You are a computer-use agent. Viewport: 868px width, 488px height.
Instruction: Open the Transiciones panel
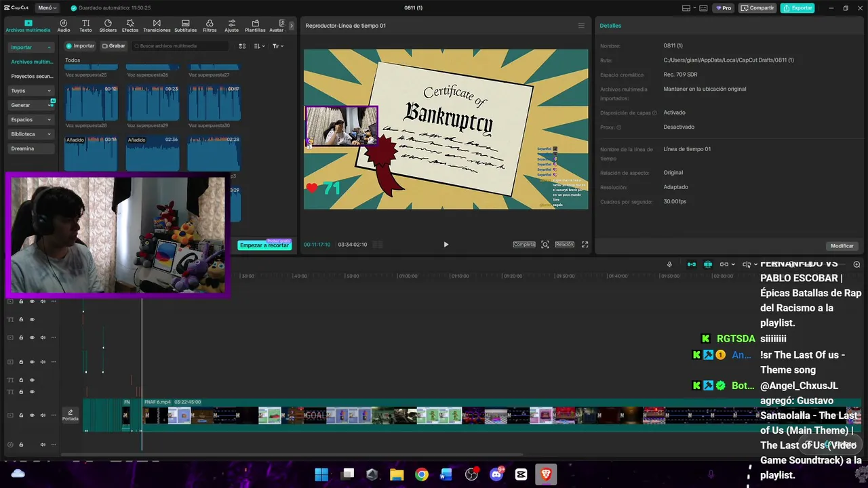click(157, 26)
